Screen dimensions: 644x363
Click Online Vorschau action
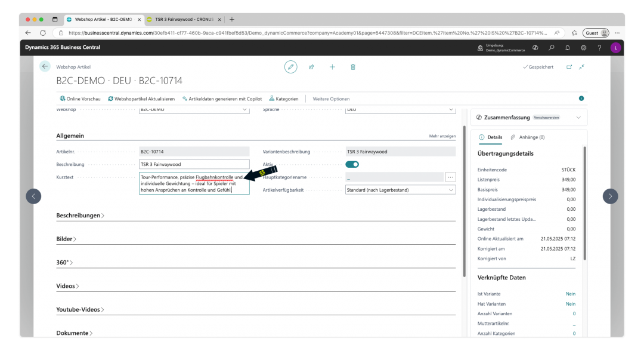(x=80, y=99)
